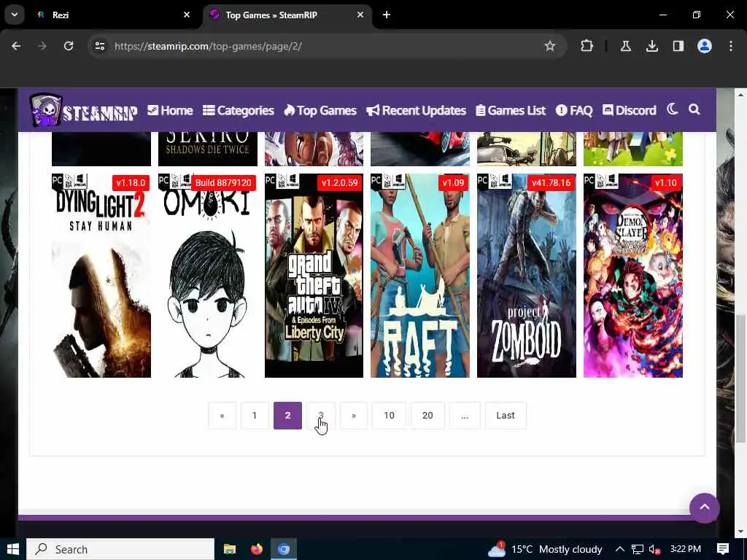747x560 pixels.
Task: Reload the current page
Action: [x=69, y=46]
